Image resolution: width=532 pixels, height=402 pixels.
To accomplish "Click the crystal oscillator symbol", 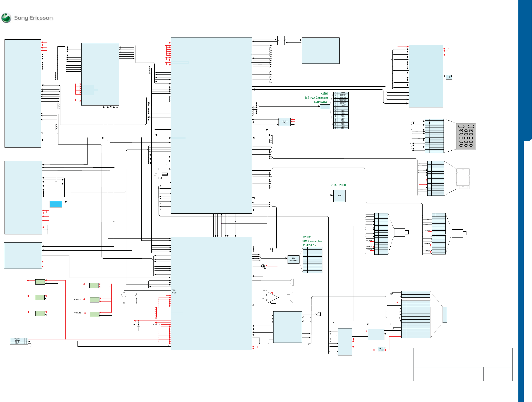I will pos(165,174).
